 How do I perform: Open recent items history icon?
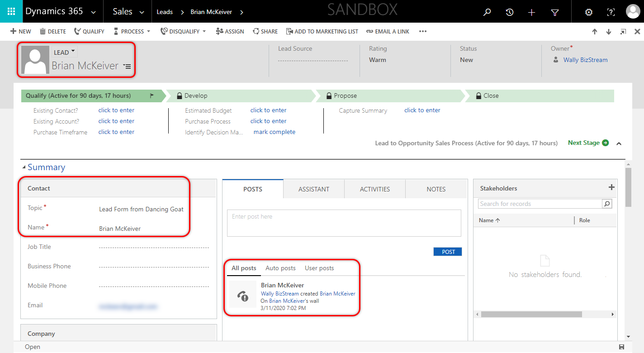pos(510,12)
